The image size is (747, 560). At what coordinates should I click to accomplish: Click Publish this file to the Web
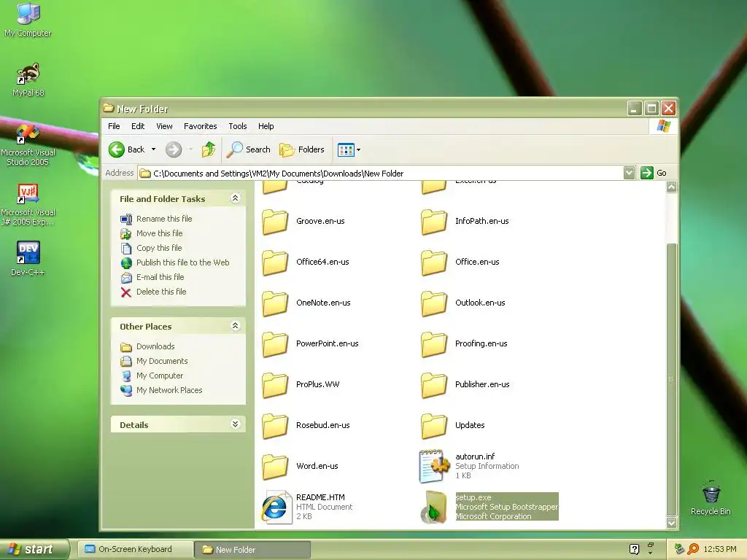coord(182,262)
